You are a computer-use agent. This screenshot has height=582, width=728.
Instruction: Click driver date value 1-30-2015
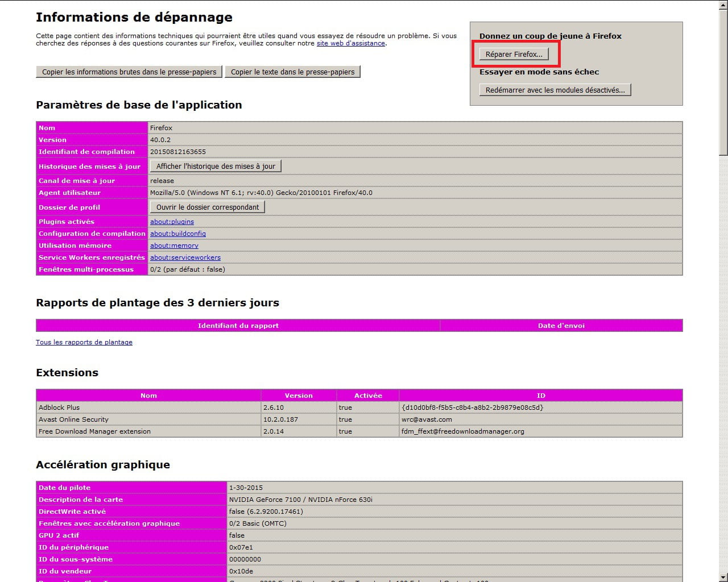[246, 488]
